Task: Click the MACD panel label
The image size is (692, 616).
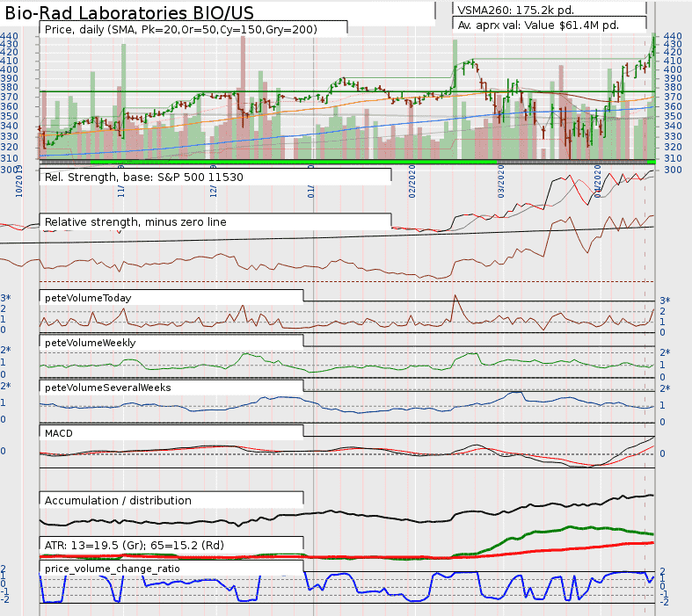Action: (x=59, y=433)
